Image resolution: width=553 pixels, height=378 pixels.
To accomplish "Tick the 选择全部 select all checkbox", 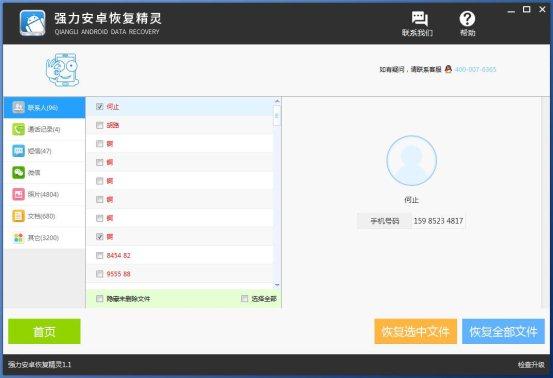I will pyautogui.click(x=244, y=299).
